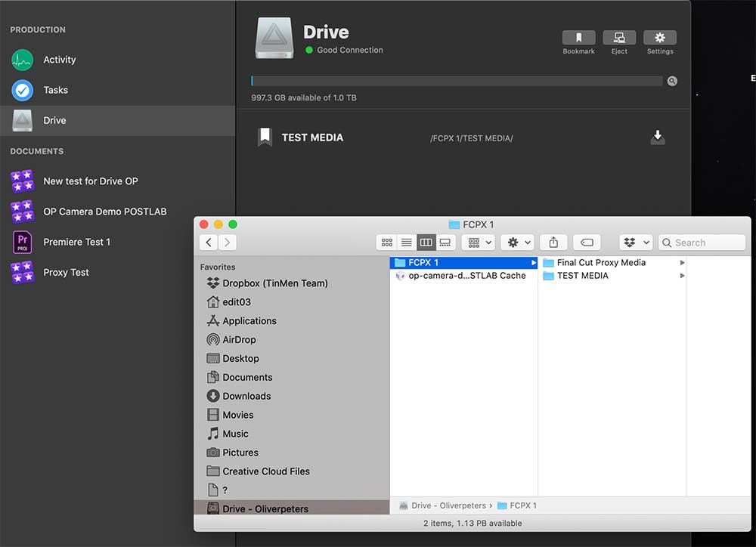Click the Good Connection status
756x547 pixels.
point(344,50)
